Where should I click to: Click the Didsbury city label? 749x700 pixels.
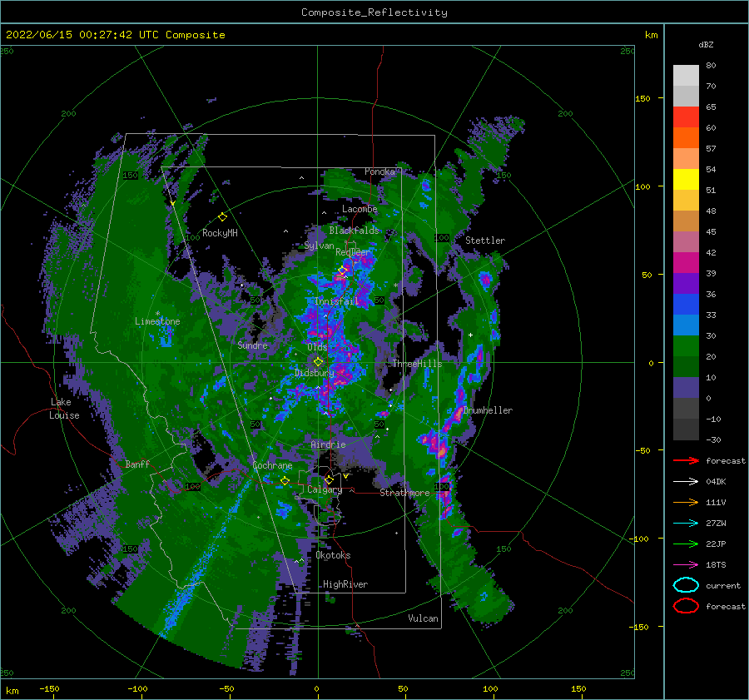pyautogui.click(x=315, y=373)
